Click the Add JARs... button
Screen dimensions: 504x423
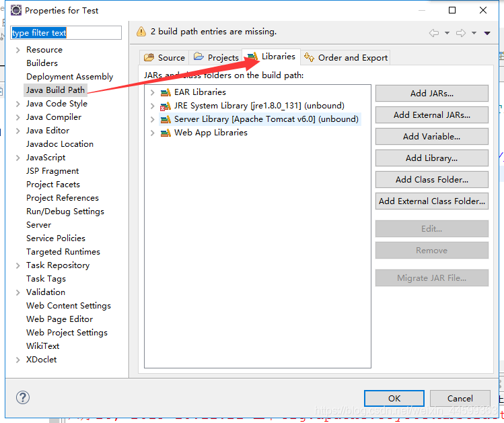432,93
